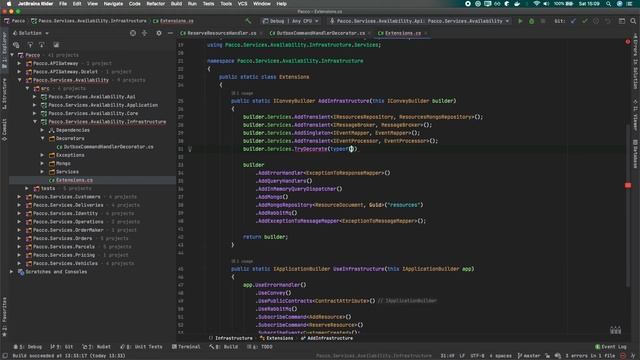Open macOS Spotlight search in menu bar
The height and width of the screenshot is (360, 640).
tap(608, 4)
